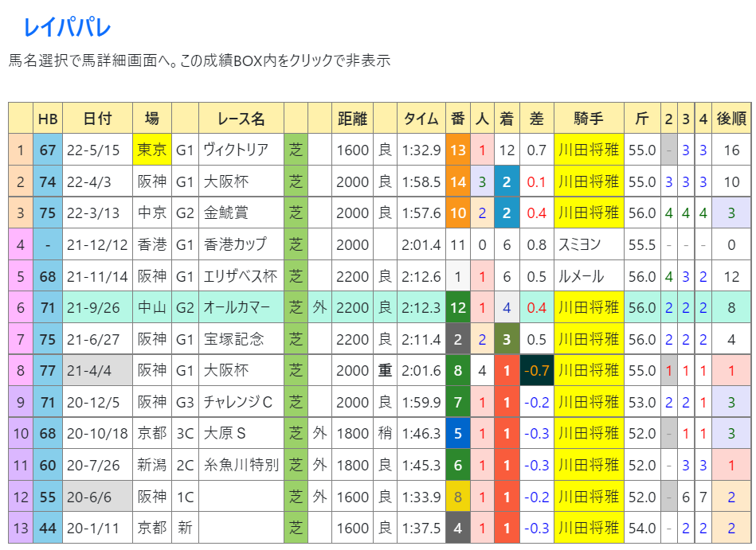This screenshot has height=550, width=756.
Task: Click the レース名 column header
Action: point(240,119)
